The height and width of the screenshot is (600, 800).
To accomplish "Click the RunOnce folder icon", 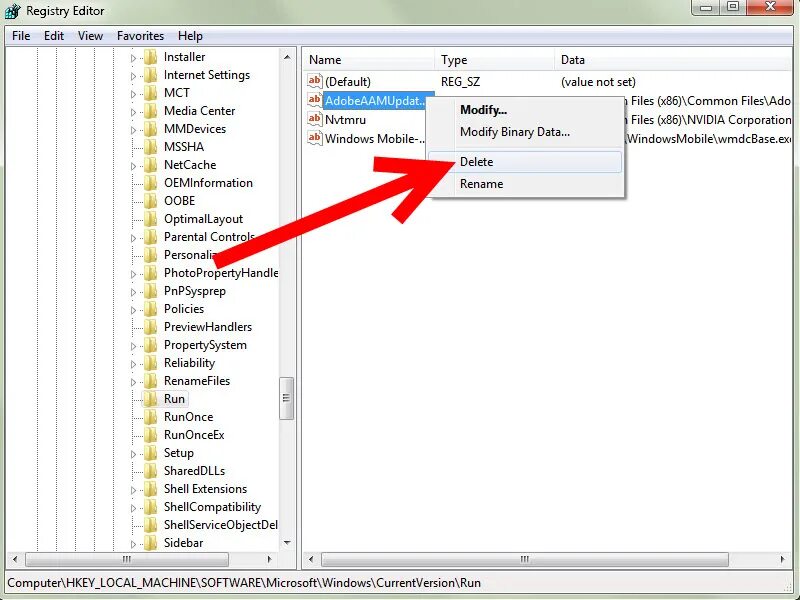I will [x=150, y=417].
